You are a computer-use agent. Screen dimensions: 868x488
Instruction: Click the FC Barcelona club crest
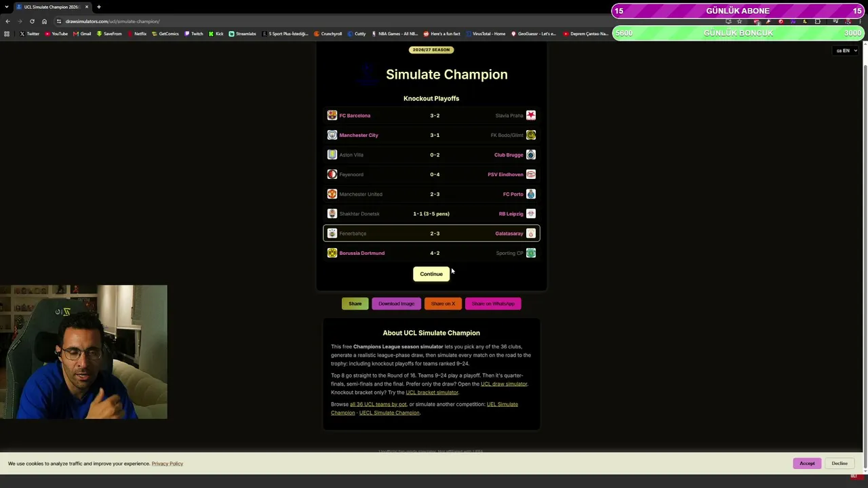click(x=332, y=115)
